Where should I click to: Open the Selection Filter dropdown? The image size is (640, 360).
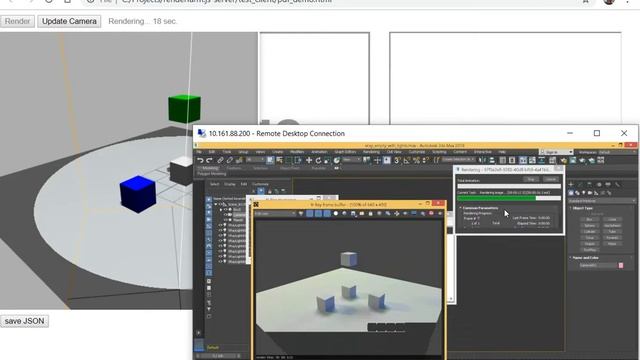pyautogui.click(x=256, y=160)
